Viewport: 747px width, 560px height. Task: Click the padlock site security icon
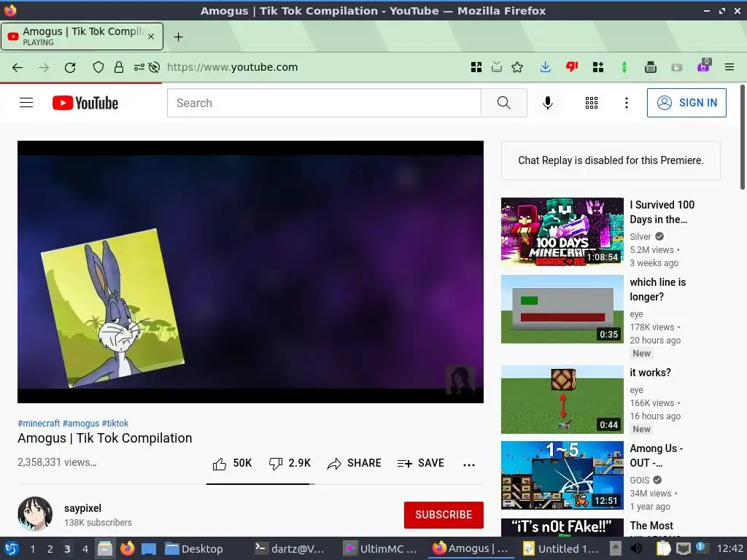click(x=119, y=67)
